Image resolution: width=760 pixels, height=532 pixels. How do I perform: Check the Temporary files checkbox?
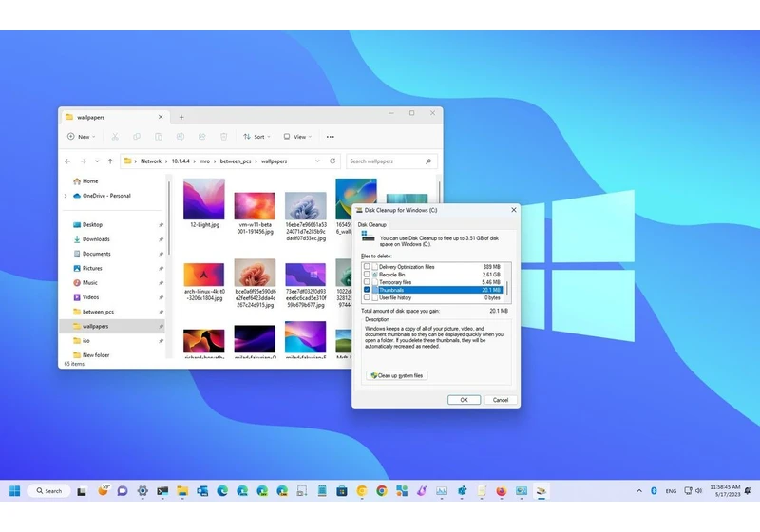click(367, 282)
